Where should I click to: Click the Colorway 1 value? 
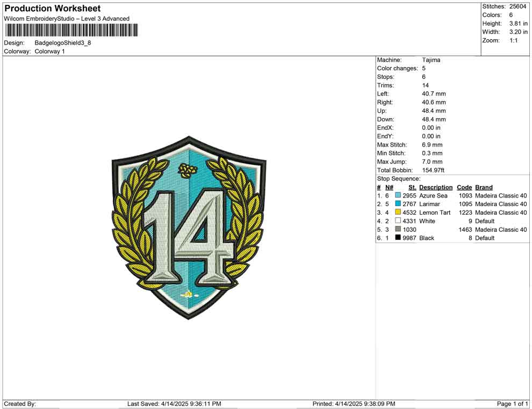[x=49, y=52]
